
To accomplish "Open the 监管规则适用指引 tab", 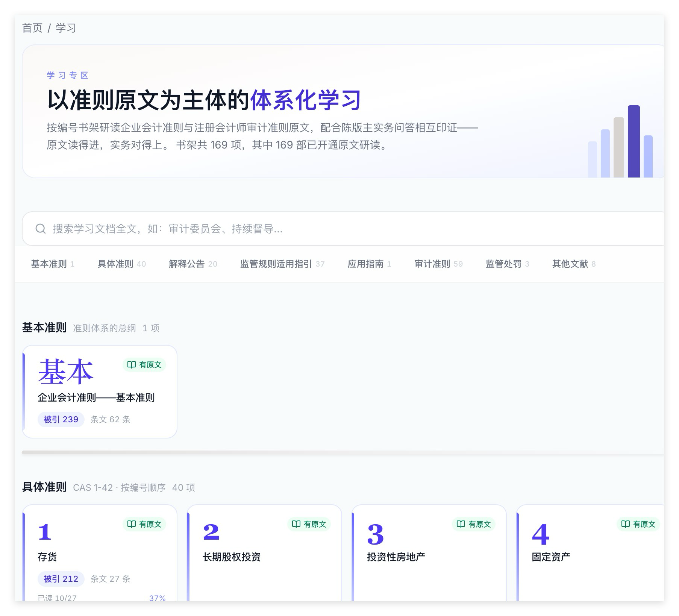I will (x=282, y=264).
